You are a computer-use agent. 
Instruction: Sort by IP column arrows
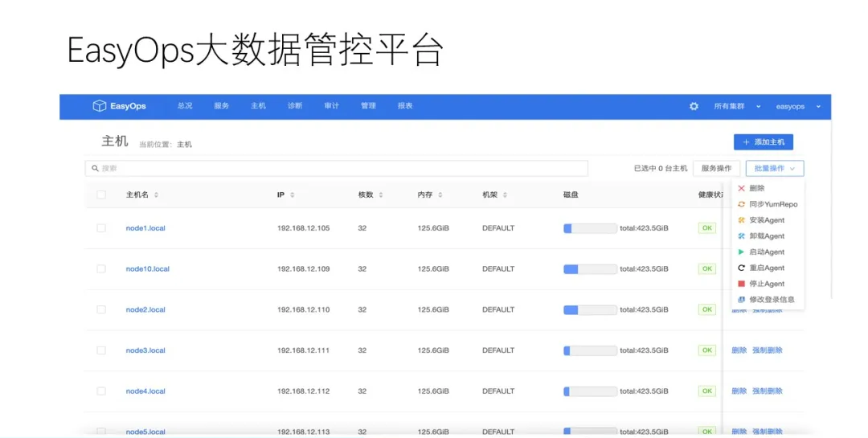point(293,195)
